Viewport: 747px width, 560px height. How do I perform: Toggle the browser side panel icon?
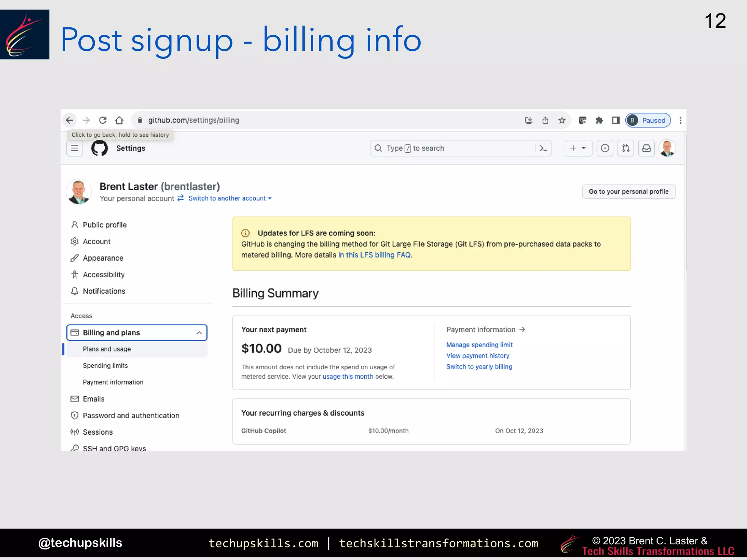pyautogui.click(x=616, y=120)
